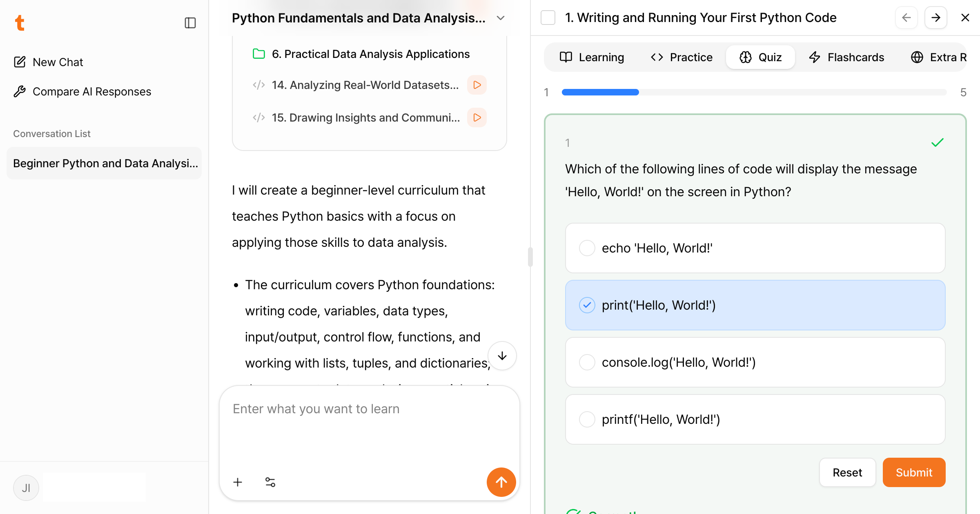Run lesson 15 with its play icon
The width and height of the screenshot is (980, 514).
(476, 117)
